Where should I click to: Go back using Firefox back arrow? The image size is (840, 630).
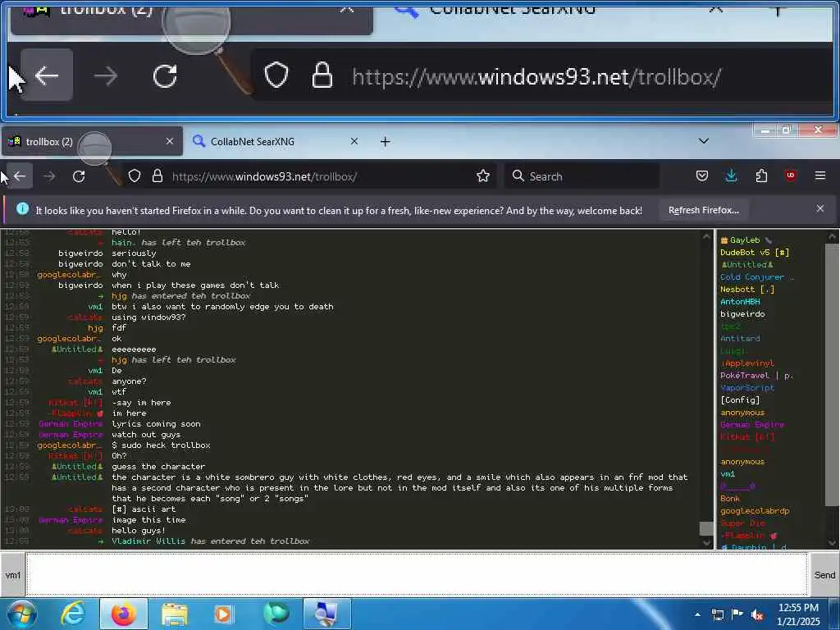tap(21, 176)
